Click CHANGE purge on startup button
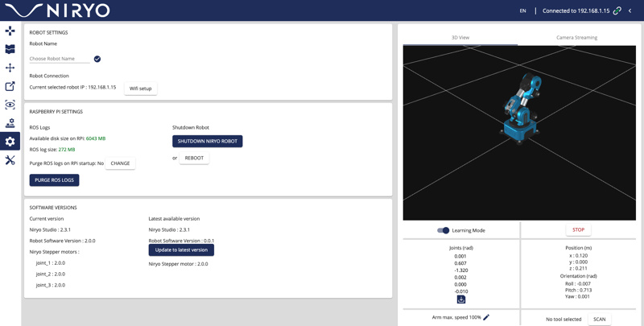This screenshot has height=326, width=644. [120, 163]
